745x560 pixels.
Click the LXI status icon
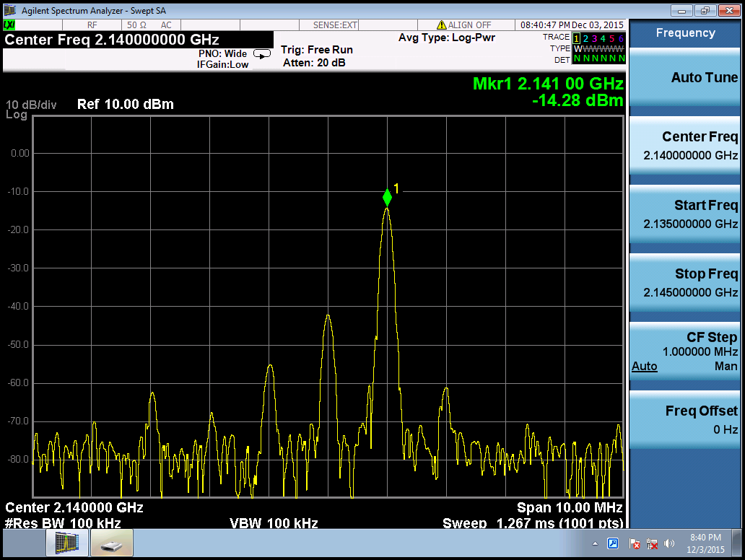(x=9, y=25)
